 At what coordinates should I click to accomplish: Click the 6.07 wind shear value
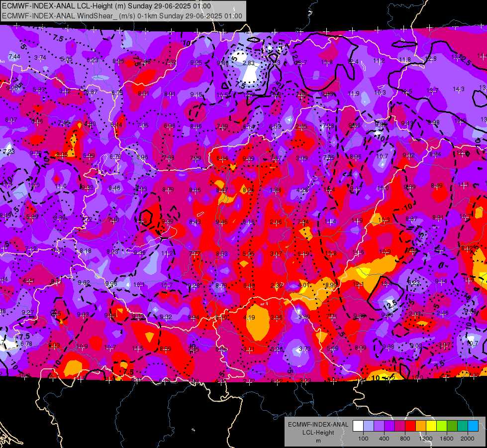click(11, 119)
